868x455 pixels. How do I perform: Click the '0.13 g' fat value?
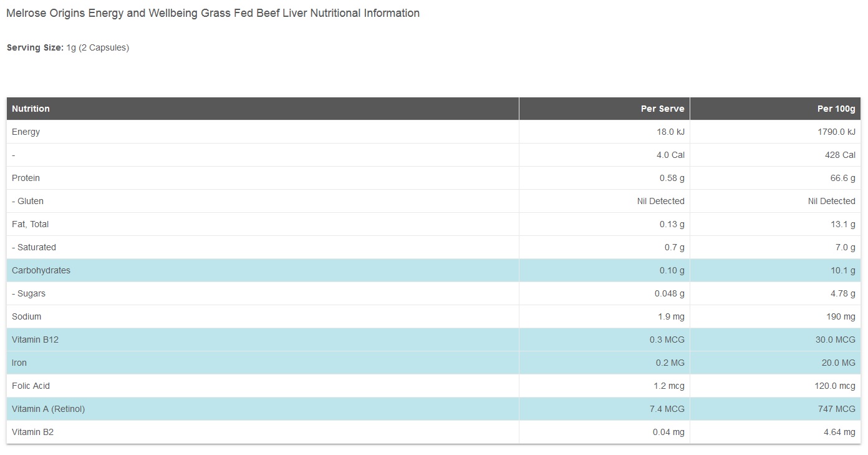[672, 224]
